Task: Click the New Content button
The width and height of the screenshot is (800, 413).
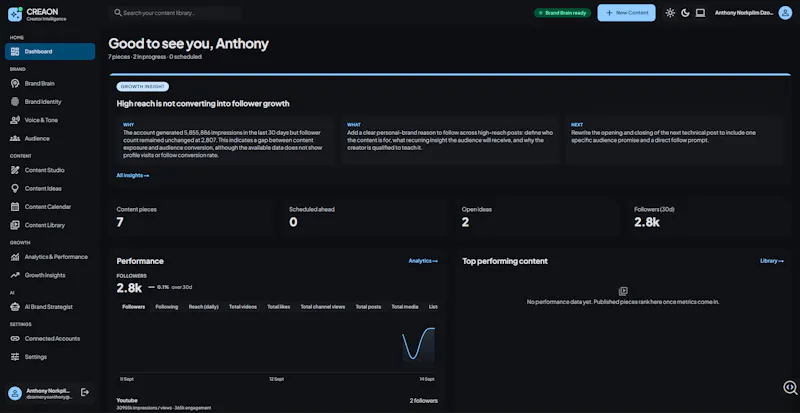Action: click(x=626, y=13)
